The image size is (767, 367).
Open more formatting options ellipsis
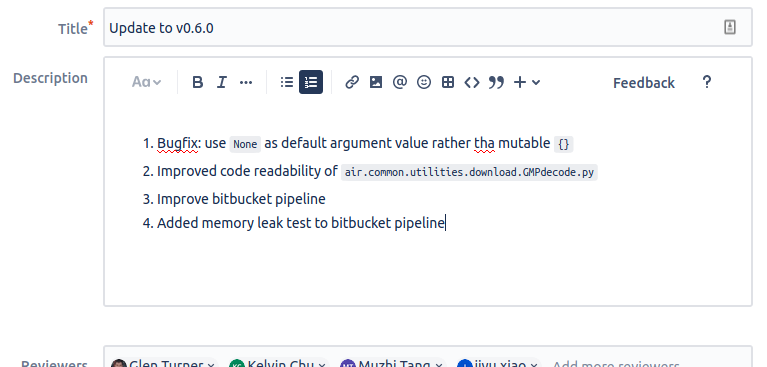[x=246, y=82]
